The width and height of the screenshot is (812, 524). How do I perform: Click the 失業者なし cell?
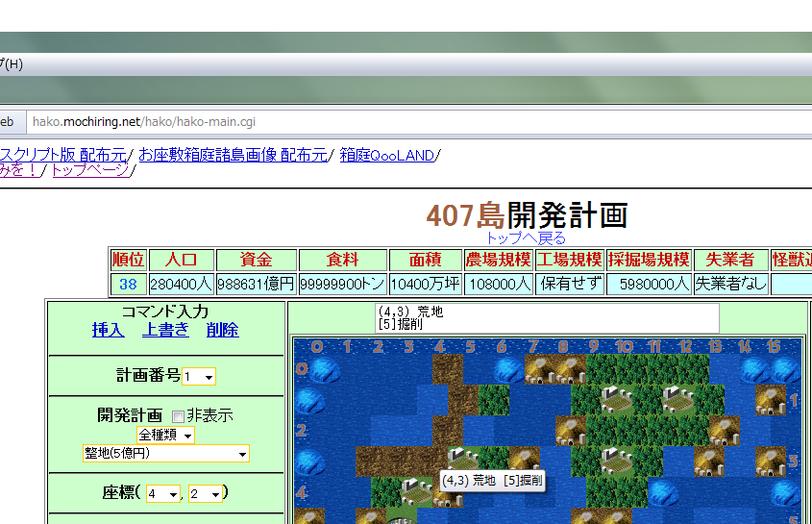point(730,284)
